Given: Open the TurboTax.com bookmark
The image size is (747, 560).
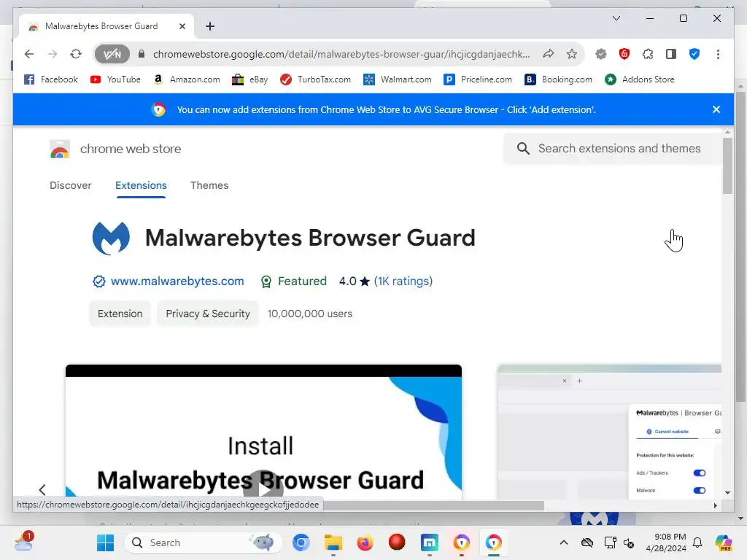Looking at the screenshot, I should (315, 79).
